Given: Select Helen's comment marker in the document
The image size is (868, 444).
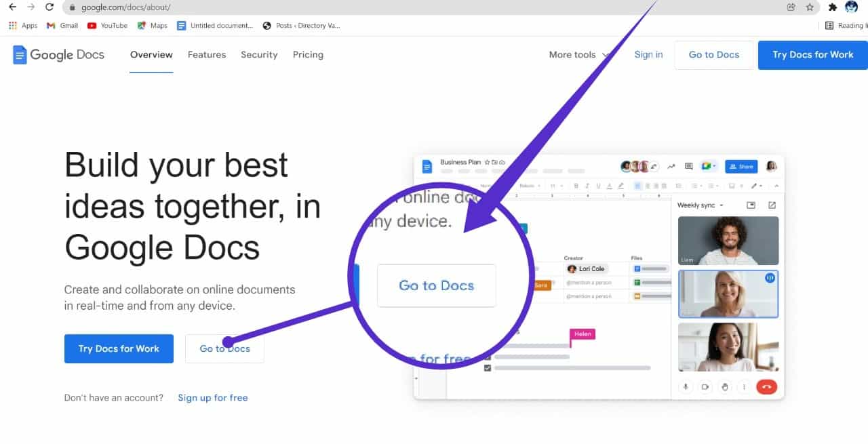Looking at the screenshot, I should (583, 334).
